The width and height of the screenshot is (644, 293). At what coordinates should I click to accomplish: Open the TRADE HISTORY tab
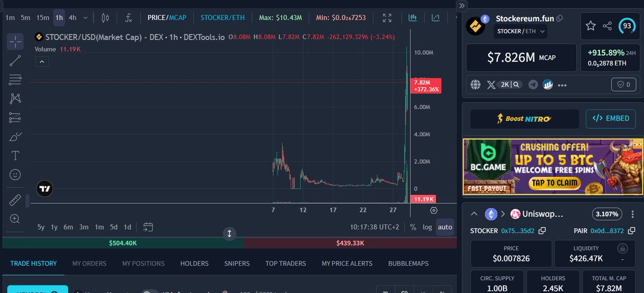point(33,263)
